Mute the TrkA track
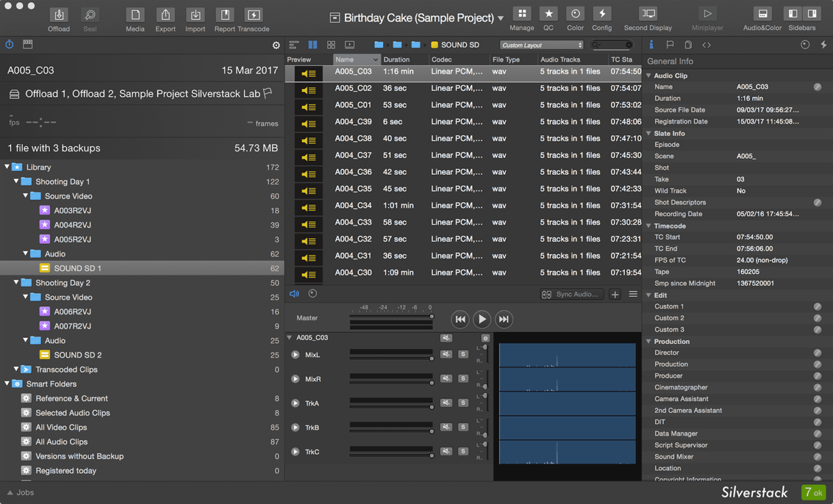Viewport: 833px width, 504px height. pyautogui.click(x=446, y=403)
